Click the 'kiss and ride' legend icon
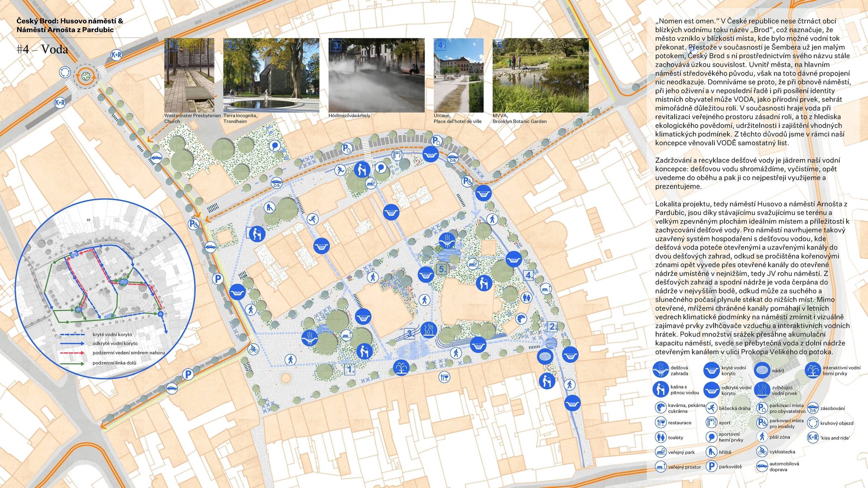The height and width of the screenshot is (488, 868). [813, 437]
